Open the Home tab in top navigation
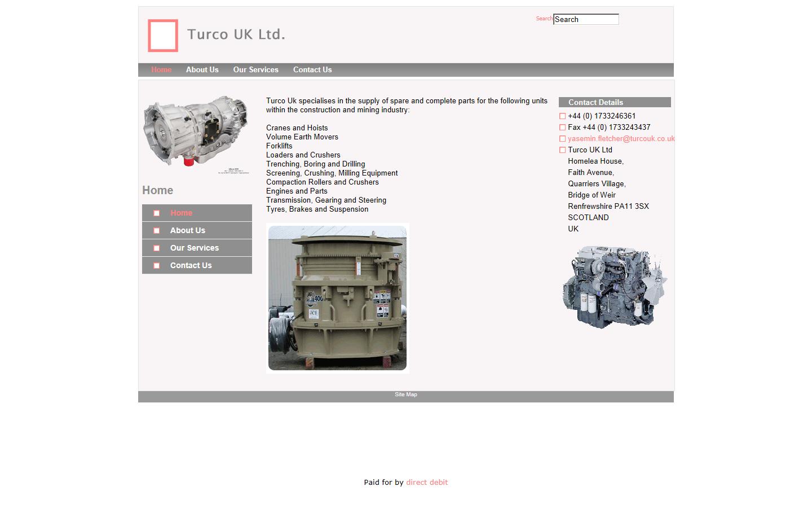 click(x=161, y=69)
